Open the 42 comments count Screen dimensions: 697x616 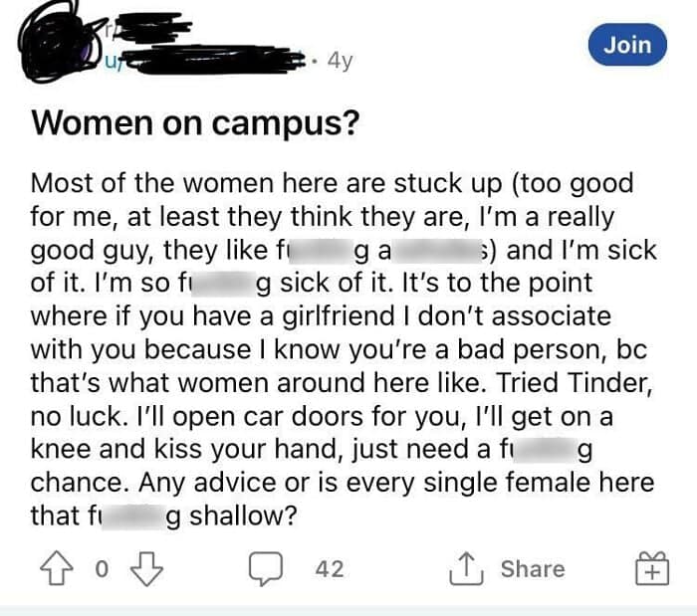point(329,569)
